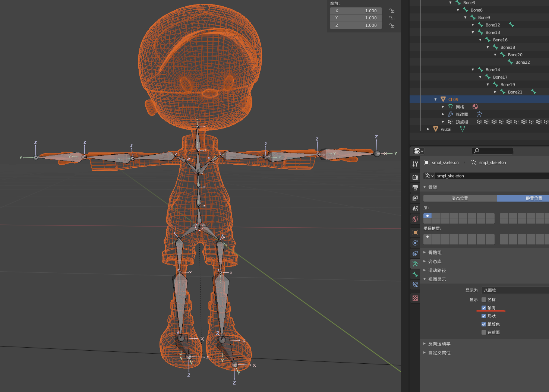The image size is (549, 392).
Task: Enable the 在前面 checkbox
Action: pos(483,332)
